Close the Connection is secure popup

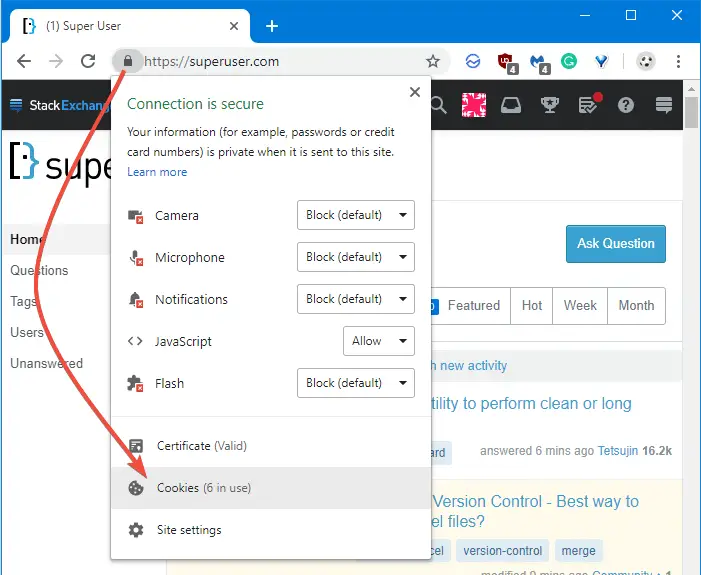click(x=415, y=92)
